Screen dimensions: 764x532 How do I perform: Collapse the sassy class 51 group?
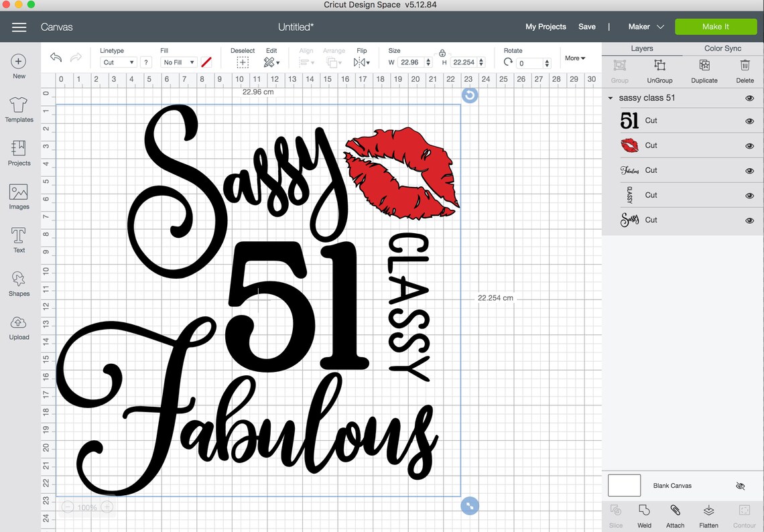pyautogui.click(x=610, y=97)
